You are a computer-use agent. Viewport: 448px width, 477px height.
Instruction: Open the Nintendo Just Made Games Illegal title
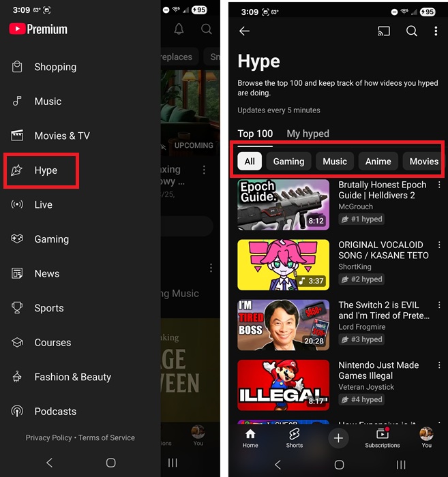click(x=378, y=370)
